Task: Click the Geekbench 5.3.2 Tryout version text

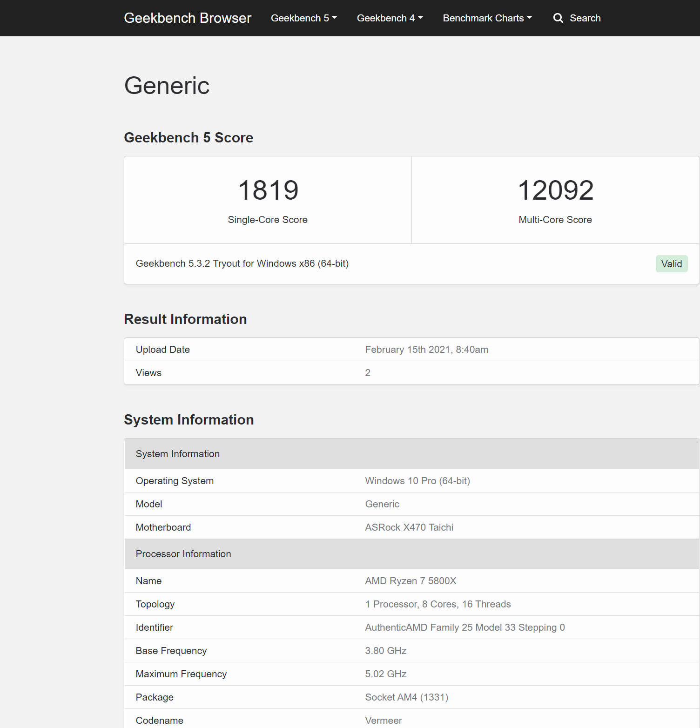Action: [x=242, y=263]
